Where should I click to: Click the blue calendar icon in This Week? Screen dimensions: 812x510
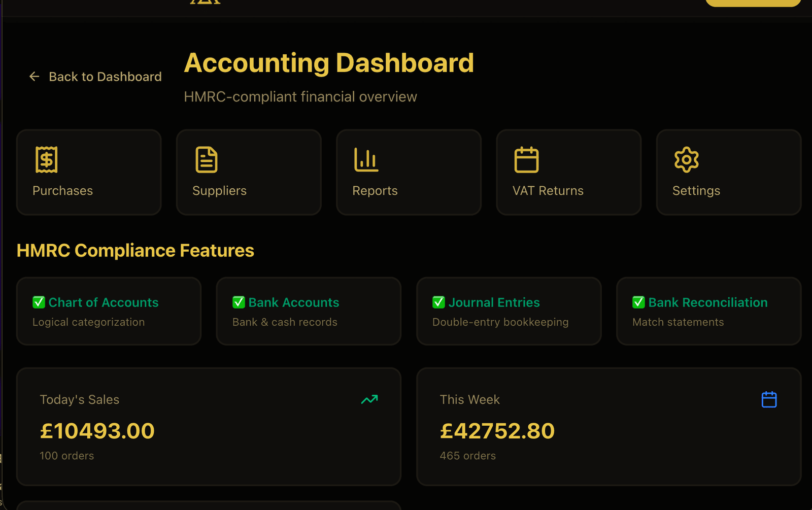(x=769, y=399)
